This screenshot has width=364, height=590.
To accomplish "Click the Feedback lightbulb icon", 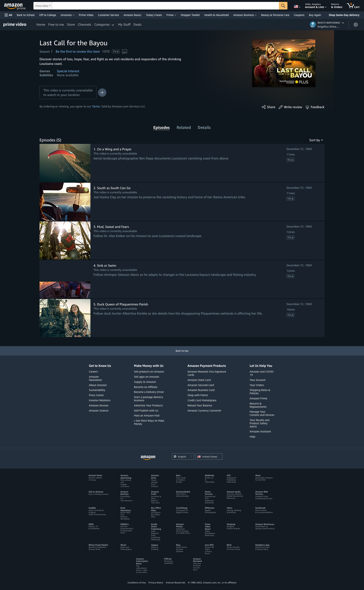I will (x=307, y=107).
